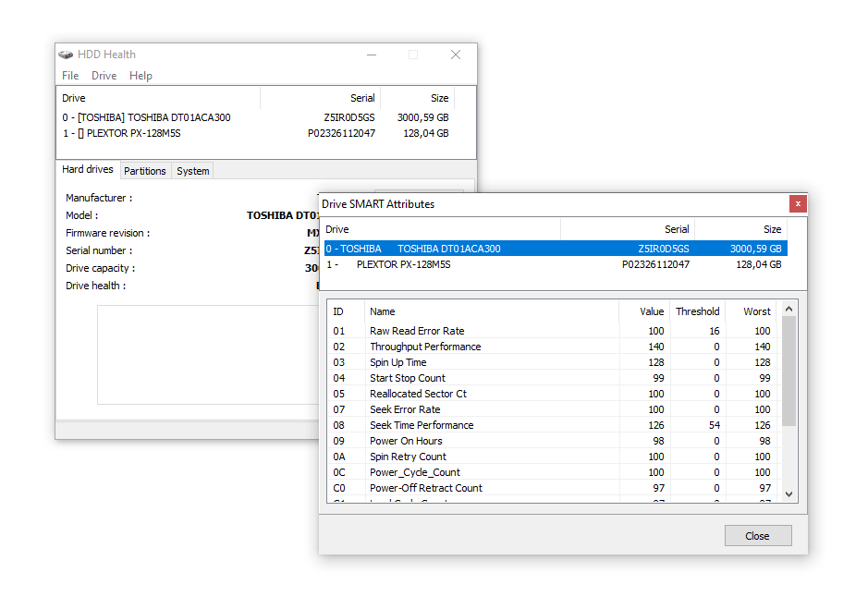Select the Spin Up Time row

pyautogui.click(x=554, y=362)
